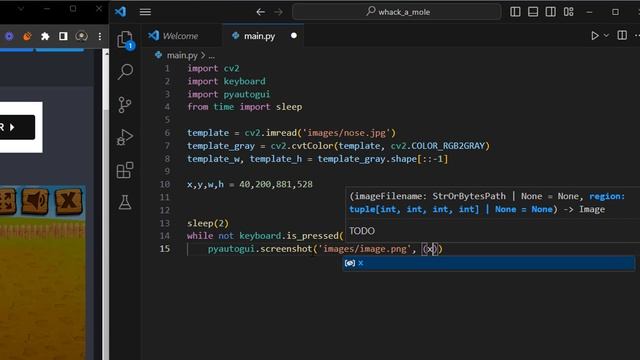Screen dimensions: 640x360
Task: Click 'from time import sleep' line
Action: click(x=244, y=107)
